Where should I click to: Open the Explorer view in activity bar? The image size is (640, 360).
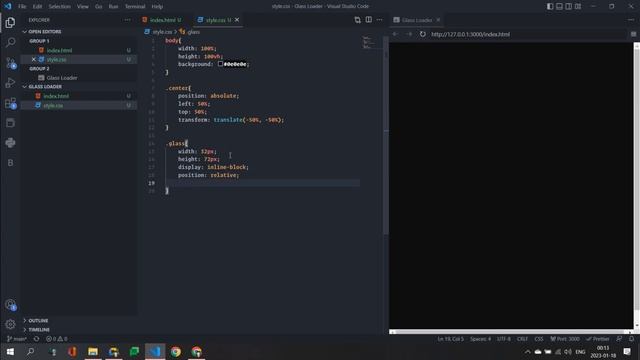[x=10, y=22]
